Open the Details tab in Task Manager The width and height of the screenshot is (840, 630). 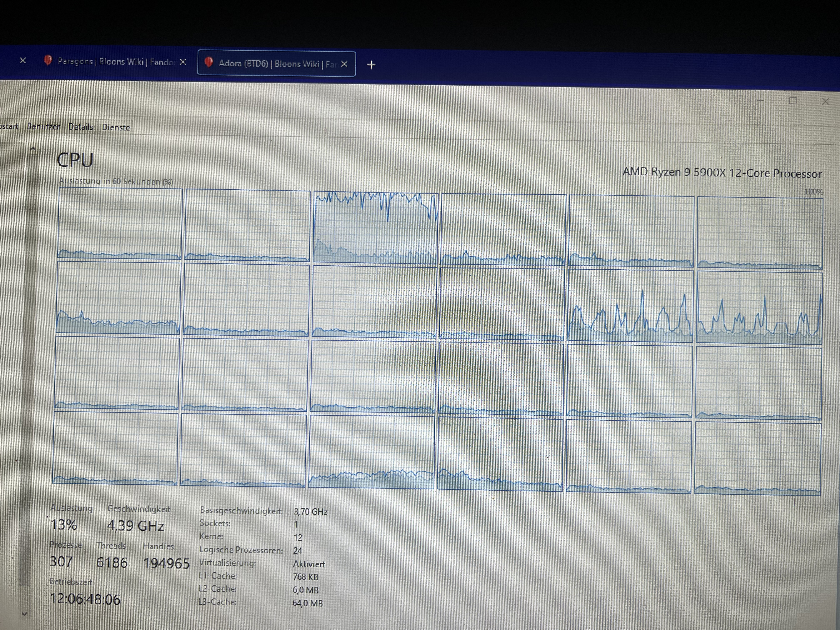point(80,127)
